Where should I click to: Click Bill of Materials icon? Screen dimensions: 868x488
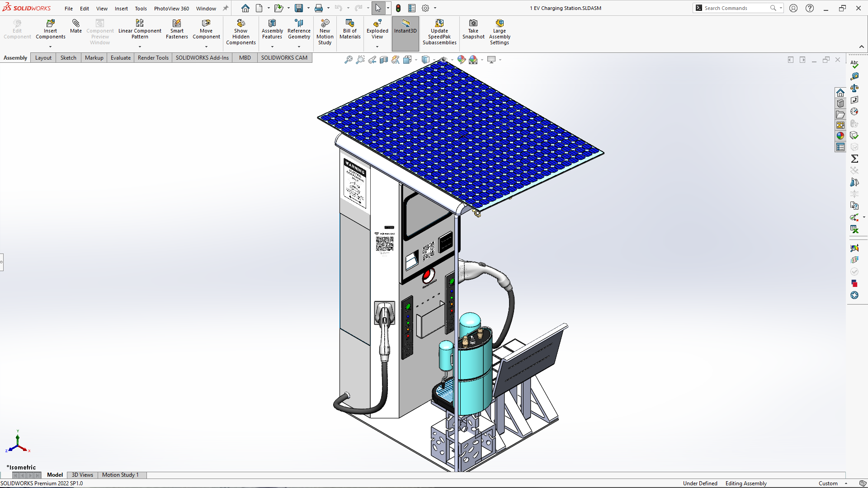(x=350, y=29)
